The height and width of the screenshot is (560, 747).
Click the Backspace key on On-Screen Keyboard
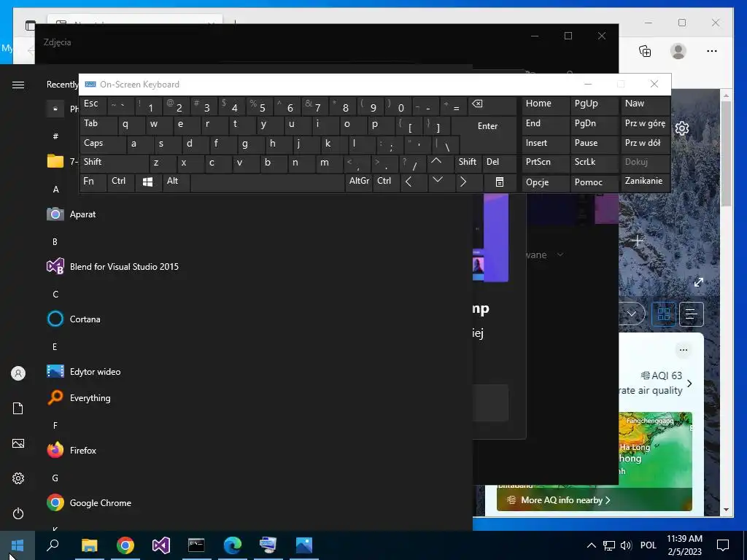click(492, 106)
